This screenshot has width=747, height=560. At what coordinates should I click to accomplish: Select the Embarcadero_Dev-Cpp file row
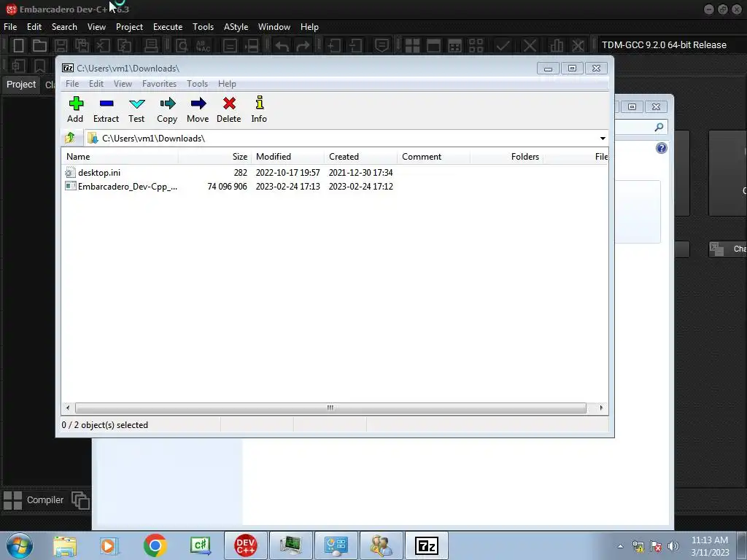[334, 187]
